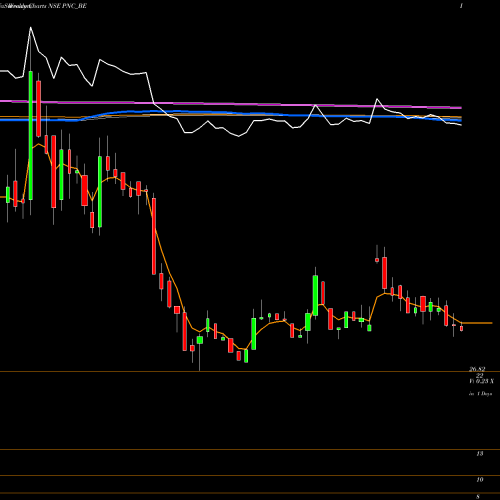
Task: Click the last red candlestick on the right
Action: [462, 328]
